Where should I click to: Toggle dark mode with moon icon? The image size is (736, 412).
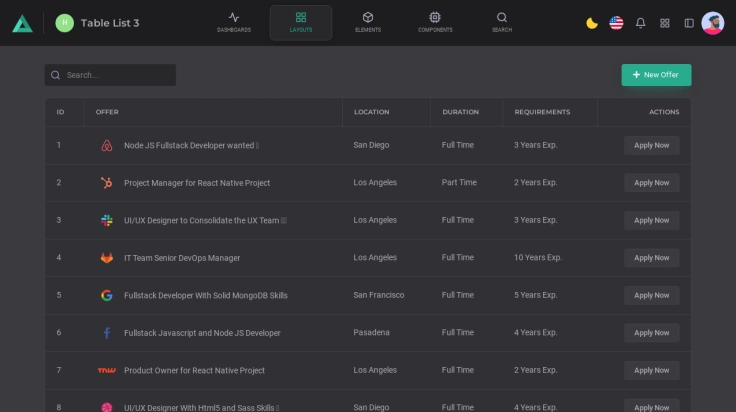point(592,23)
